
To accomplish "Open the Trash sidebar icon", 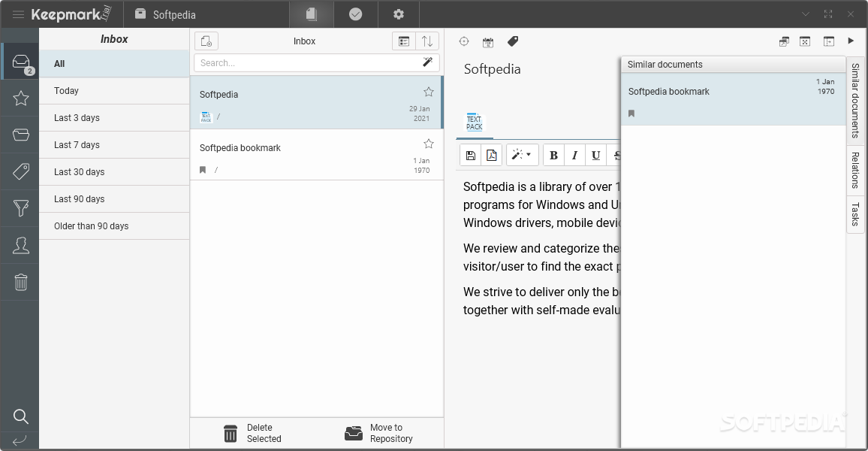I will pos(20,282).
